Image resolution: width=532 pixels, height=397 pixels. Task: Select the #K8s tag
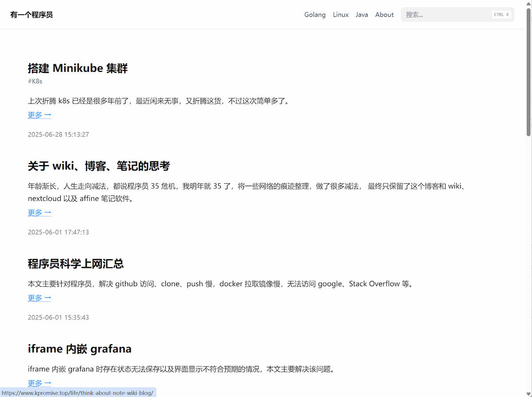[x=35, y=81]
